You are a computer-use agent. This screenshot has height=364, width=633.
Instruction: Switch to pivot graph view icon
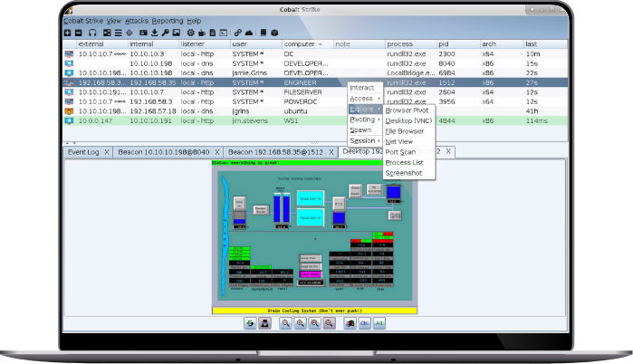[107, 33]
